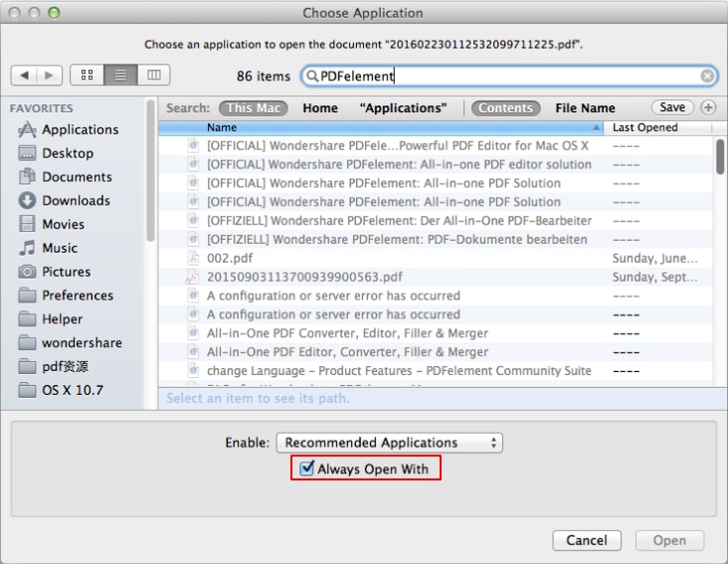This screenshot has width=728, height=564.
Task: Add a search criterion with the plus button
Action: point(708,107)
